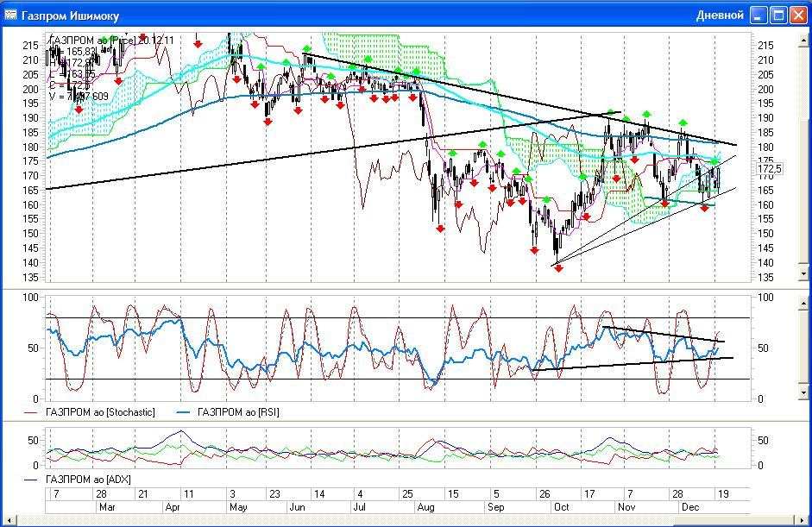Click the May month label on the time axis
This screenshot has height=527, width=812.
238,507
